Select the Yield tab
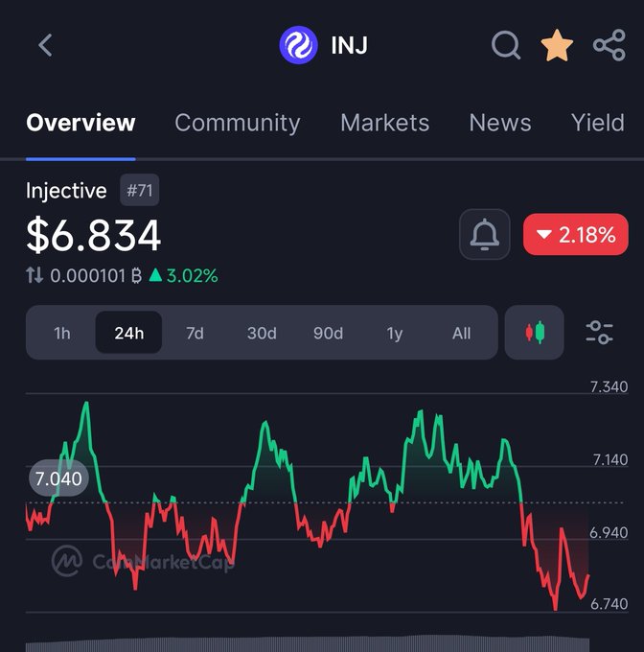Image resolution: width=644 pixels, height=652 pixels. pyautogui.click(x=597, y=123)
